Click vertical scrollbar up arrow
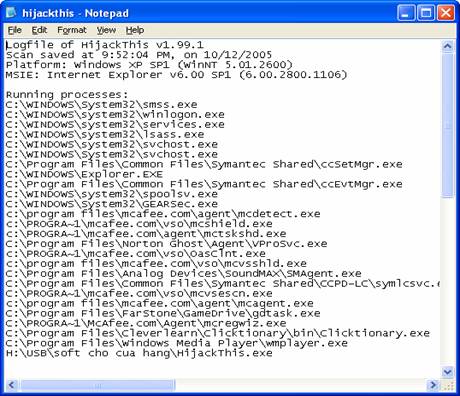 pyautogui.click(x=447, y=46)
